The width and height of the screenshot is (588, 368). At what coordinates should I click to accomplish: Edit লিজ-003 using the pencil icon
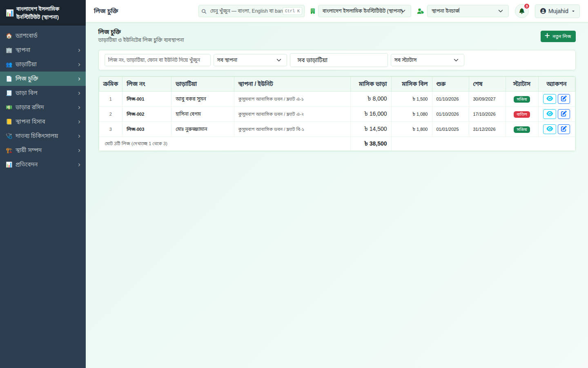[564, 129]
